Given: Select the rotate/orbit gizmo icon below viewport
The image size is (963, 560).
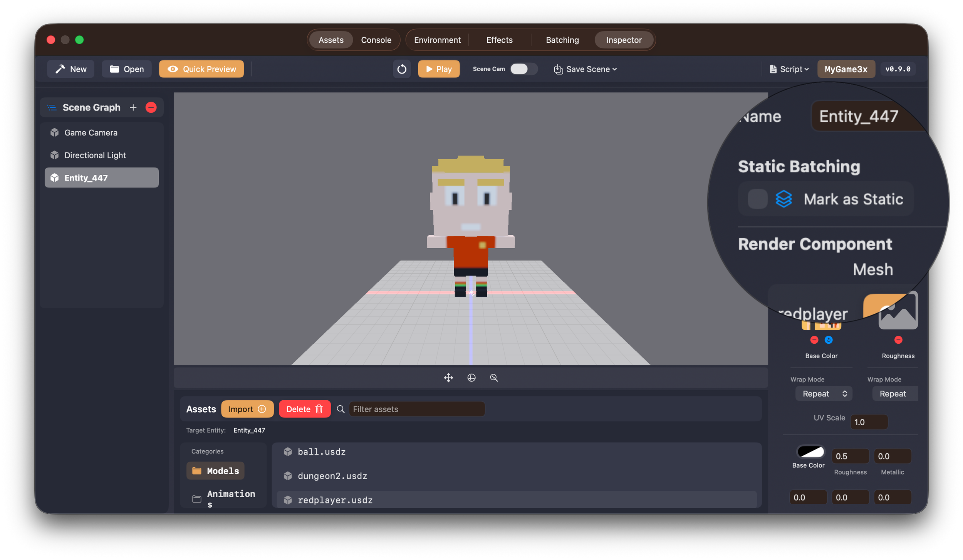Looking at the screenshot, I should pyautogui.click(x=471, y=378).
